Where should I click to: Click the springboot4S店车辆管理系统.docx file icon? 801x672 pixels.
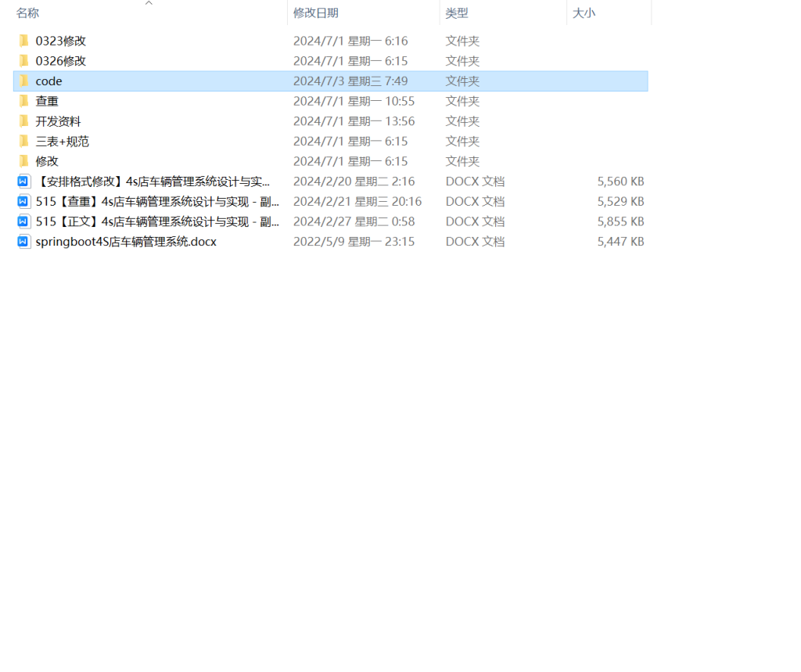click(x=23, y=242)
